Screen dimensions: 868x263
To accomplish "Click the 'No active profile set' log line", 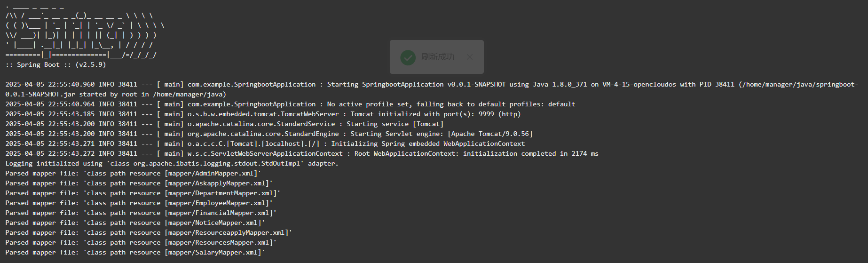I will pyautogui.click(x=291, y=104).
